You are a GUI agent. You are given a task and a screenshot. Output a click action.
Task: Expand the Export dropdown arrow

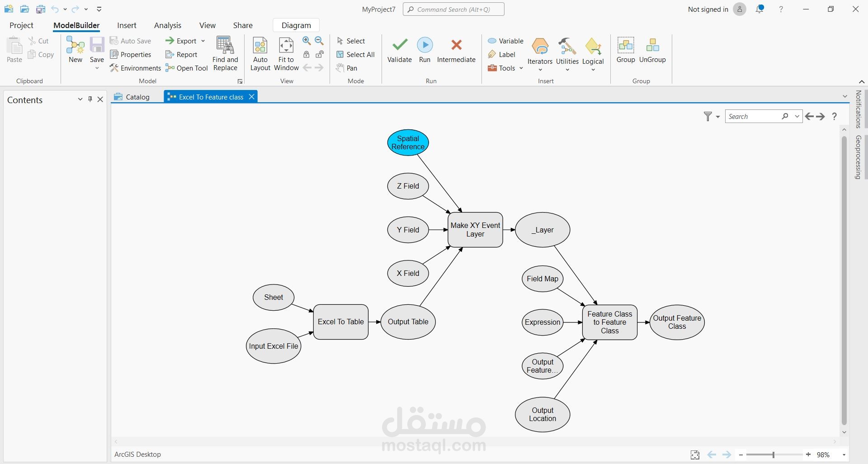pos(203,41)
